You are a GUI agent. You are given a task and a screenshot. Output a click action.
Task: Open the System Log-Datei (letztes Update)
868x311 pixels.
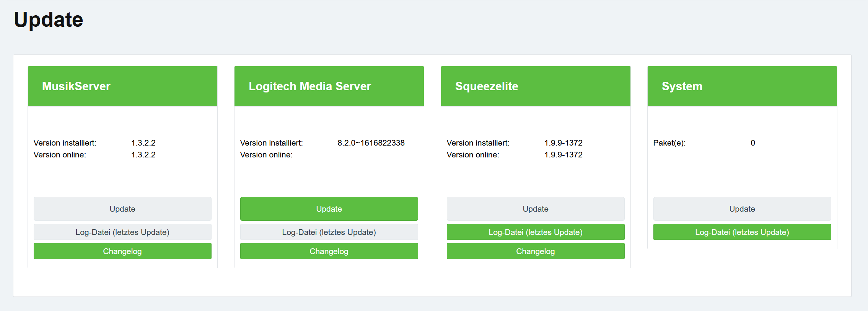coord(742,232)
